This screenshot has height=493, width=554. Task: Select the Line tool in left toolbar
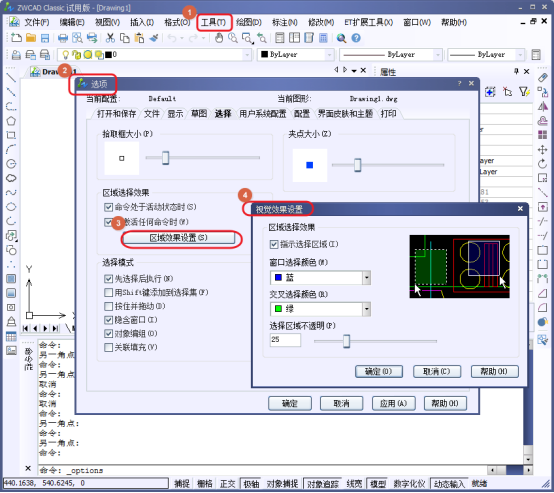point(11,77)
